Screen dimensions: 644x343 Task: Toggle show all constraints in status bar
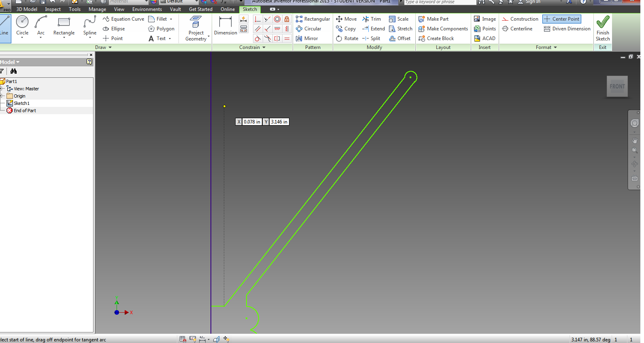click(193, 339)
